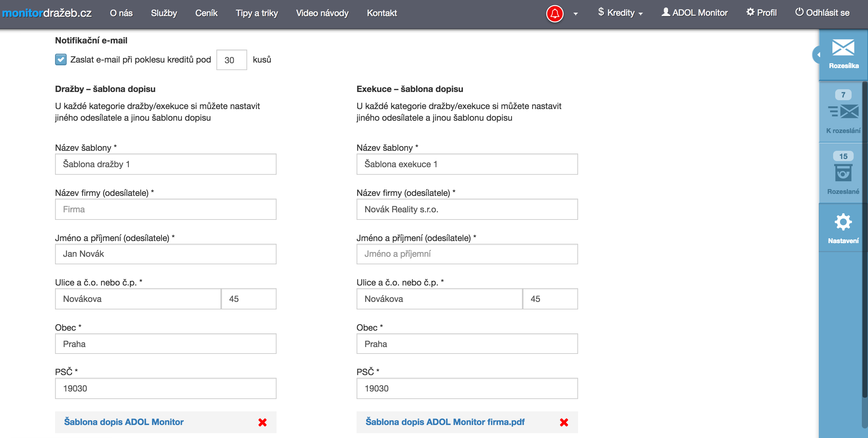Delete the ADOL Monitor firma.pdf template file

[x=564, y=423]
